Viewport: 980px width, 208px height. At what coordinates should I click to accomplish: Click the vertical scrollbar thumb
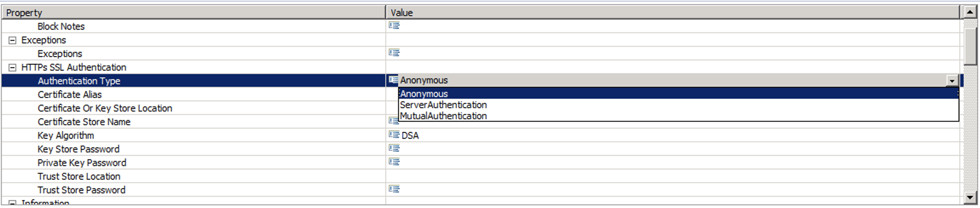click(x=970, y=46)
